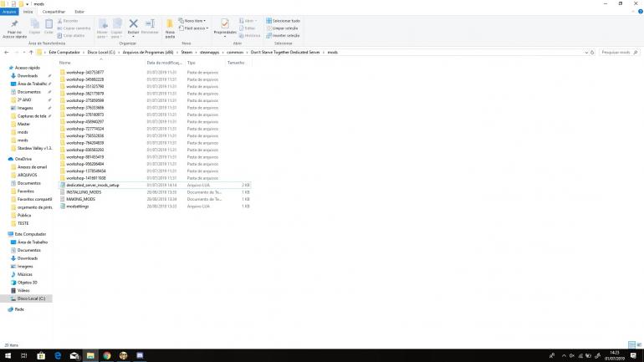Click Colar atalho in the ribbon
Image resolution: width=644 pixels, height=362 pixels.
coord(71,36)
